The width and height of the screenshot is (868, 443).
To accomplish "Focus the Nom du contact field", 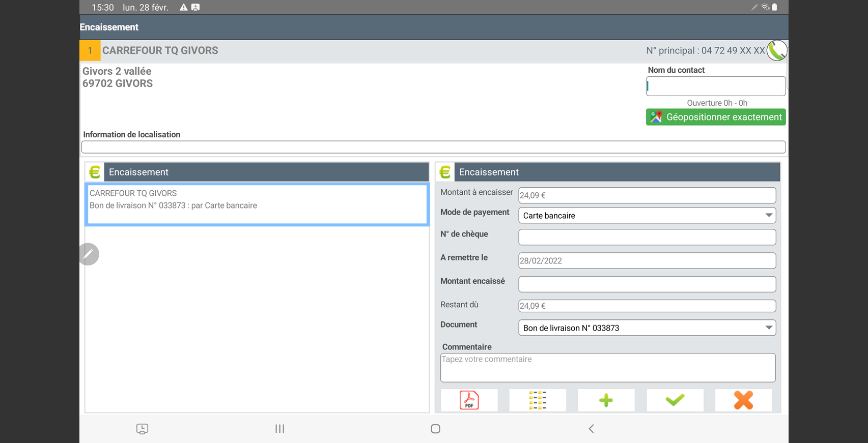I will pyautogui.click(x=716, y=86).
